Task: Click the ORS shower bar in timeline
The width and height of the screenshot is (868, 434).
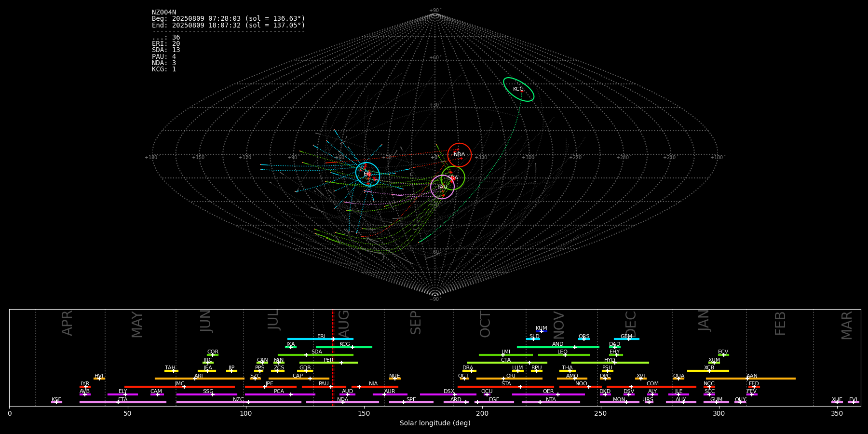Action: (584, 339)
